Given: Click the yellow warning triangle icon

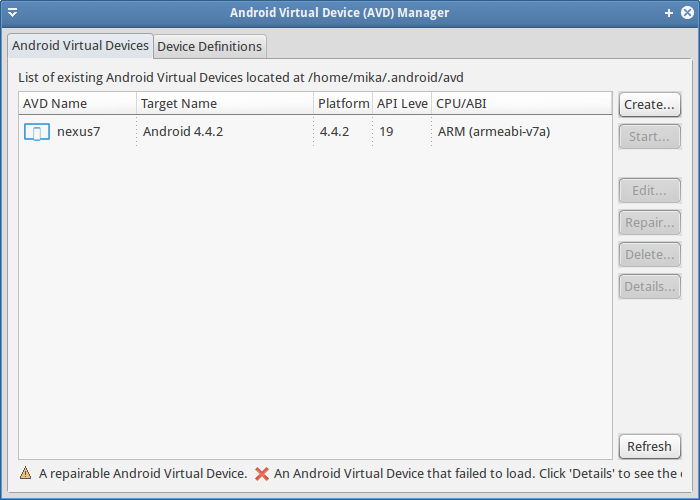Looking at the screenshot, I should point(25,473).
